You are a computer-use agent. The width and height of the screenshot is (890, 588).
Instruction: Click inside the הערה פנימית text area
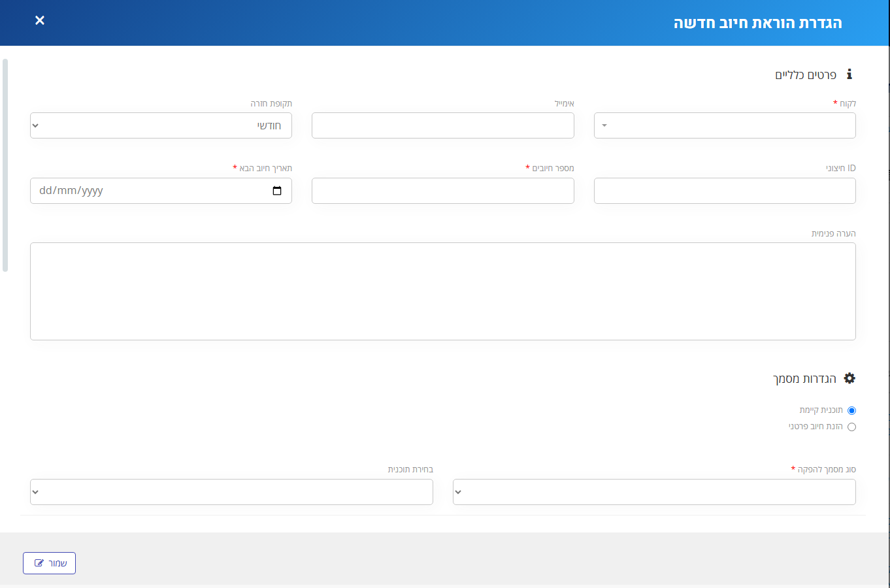click(443, 291)
